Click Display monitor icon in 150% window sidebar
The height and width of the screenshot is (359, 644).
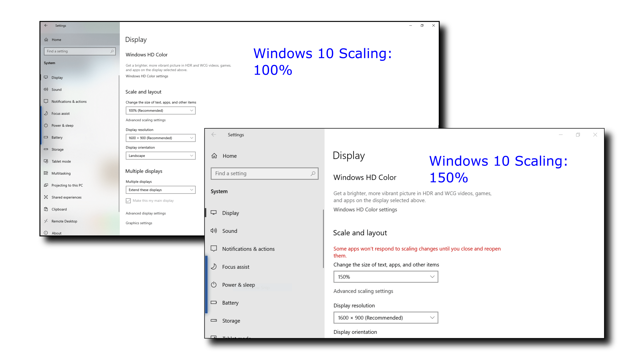[214, 213]
